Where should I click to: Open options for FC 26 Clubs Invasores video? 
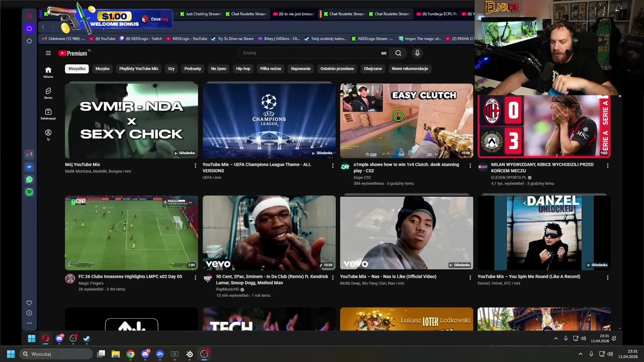(195, 278)
